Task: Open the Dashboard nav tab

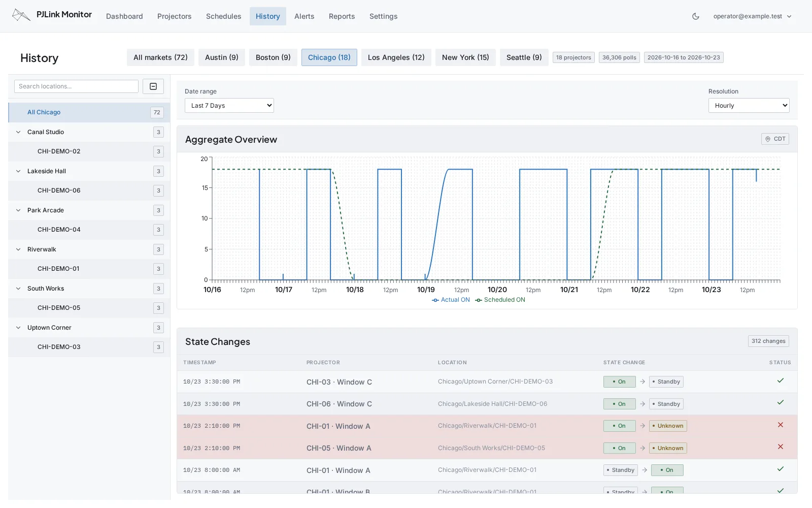Action: (x=124, y=16)
